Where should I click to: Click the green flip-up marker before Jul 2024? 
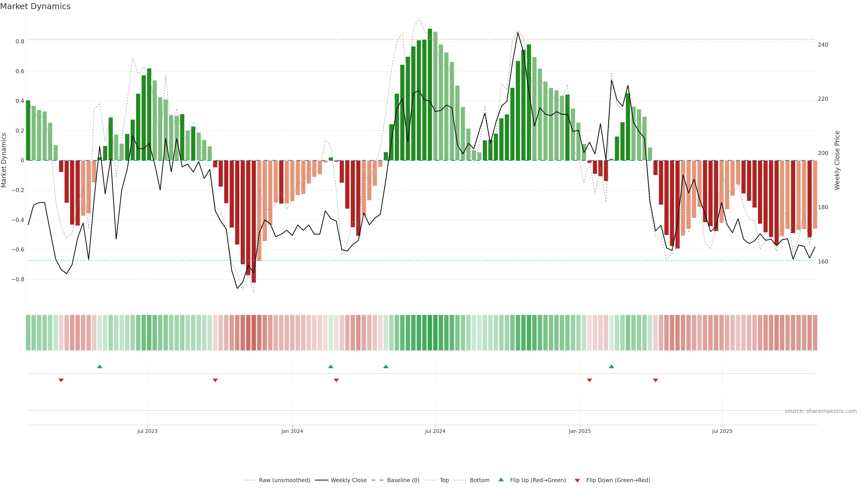click(386, 366)
